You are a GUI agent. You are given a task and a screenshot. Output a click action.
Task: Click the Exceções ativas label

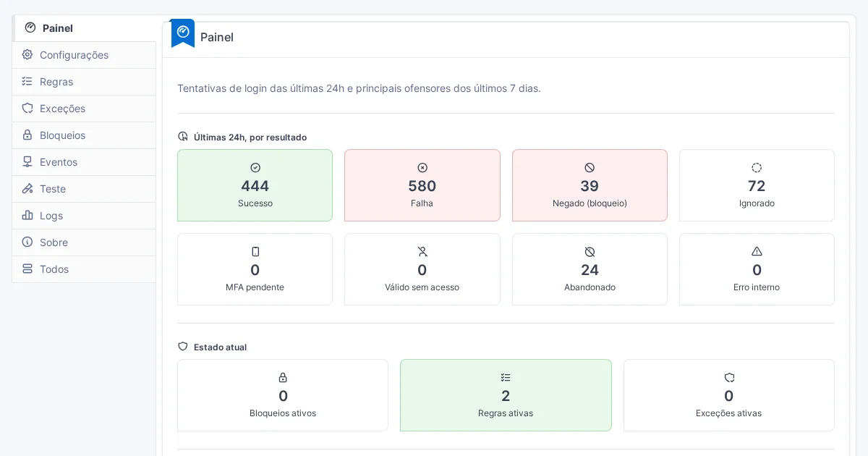pos(729,413)
